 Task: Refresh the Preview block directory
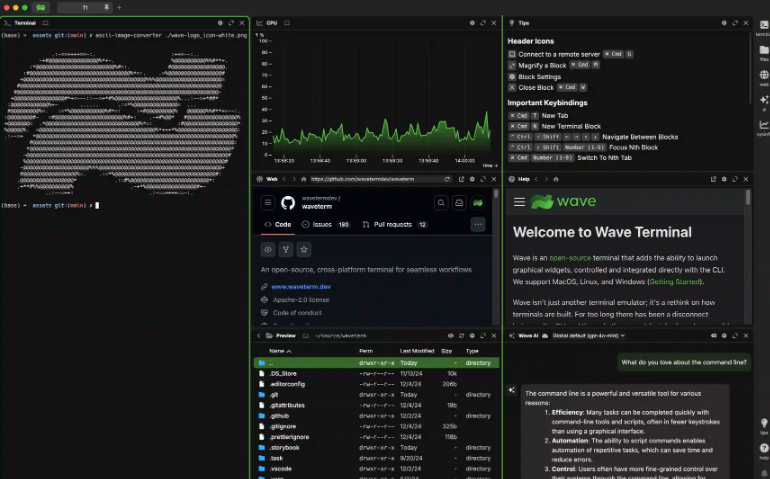(x=461, y=336)
